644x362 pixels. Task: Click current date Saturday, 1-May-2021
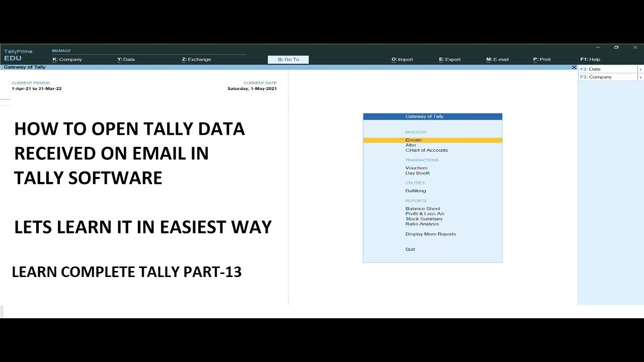[252, 88]
